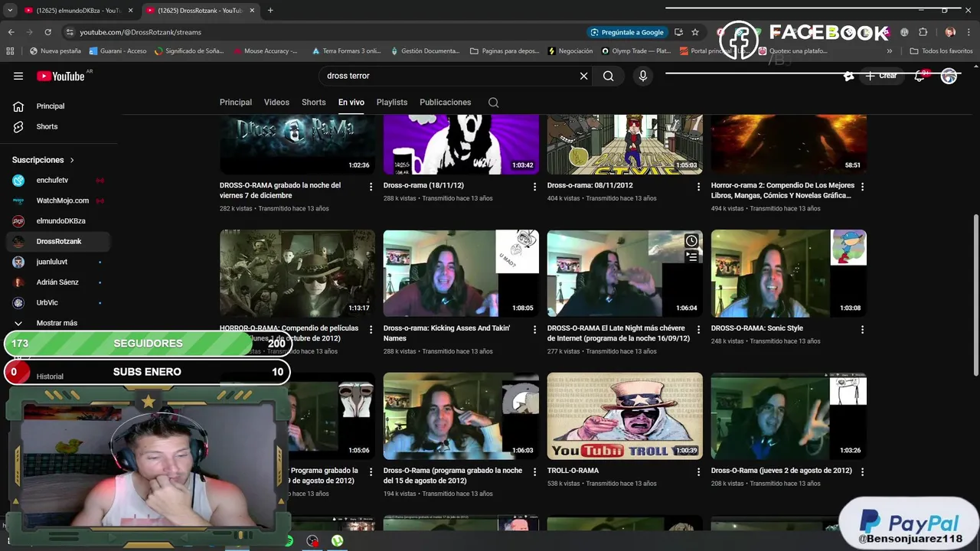
Task: Open Dross-o-rama: 08/11/2012 video title
Action: 590,185
